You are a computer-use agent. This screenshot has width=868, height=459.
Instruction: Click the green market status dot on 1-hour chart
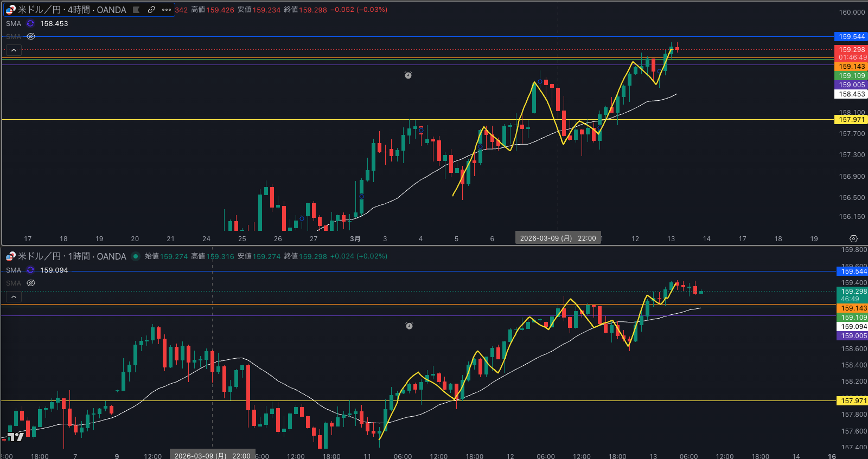pos(136,256)
